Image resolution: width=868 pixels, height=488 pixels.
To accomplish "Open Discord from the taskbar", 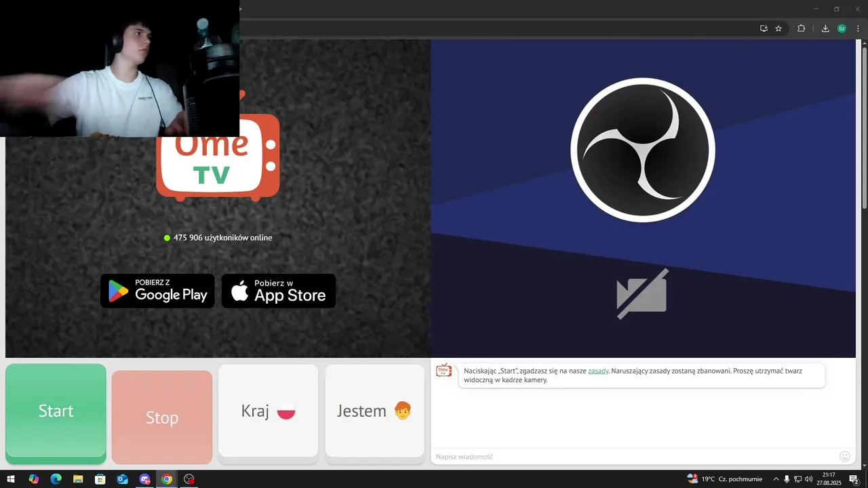I will tap(144, 479).
